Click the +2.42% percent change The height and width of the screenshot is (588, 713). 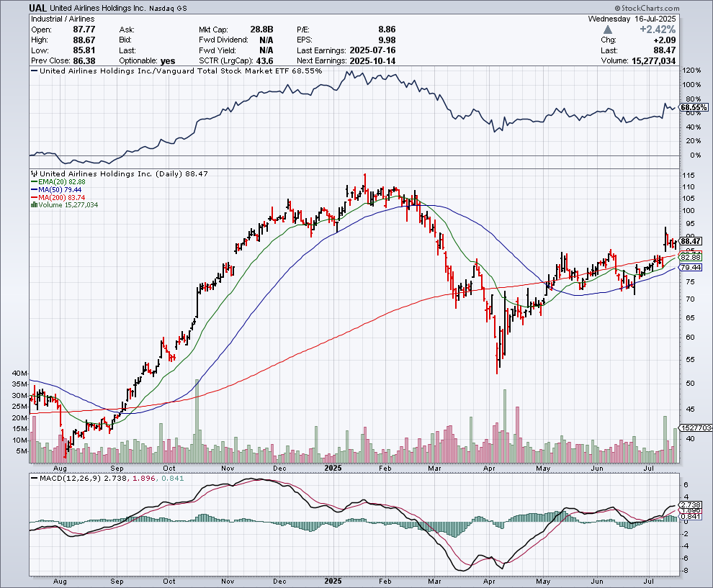[x=658, y=30]
